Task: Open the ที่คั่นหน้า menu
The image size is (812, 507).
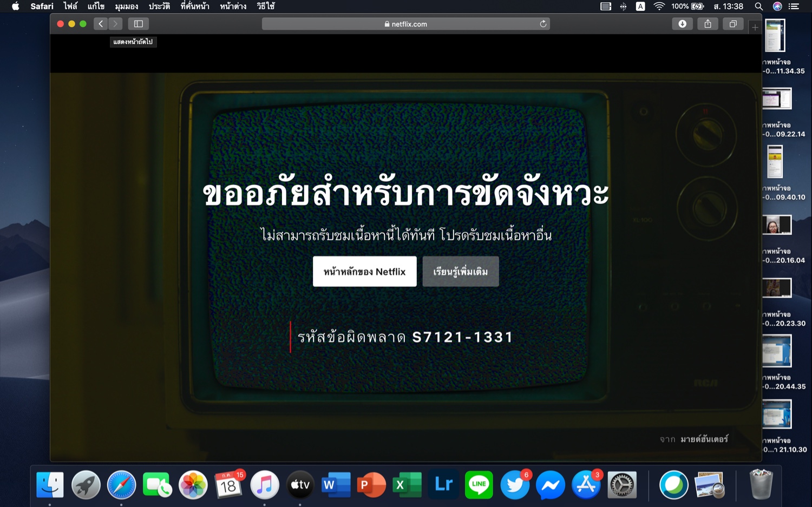Action: pyautogui.click(x=195, y=6)
